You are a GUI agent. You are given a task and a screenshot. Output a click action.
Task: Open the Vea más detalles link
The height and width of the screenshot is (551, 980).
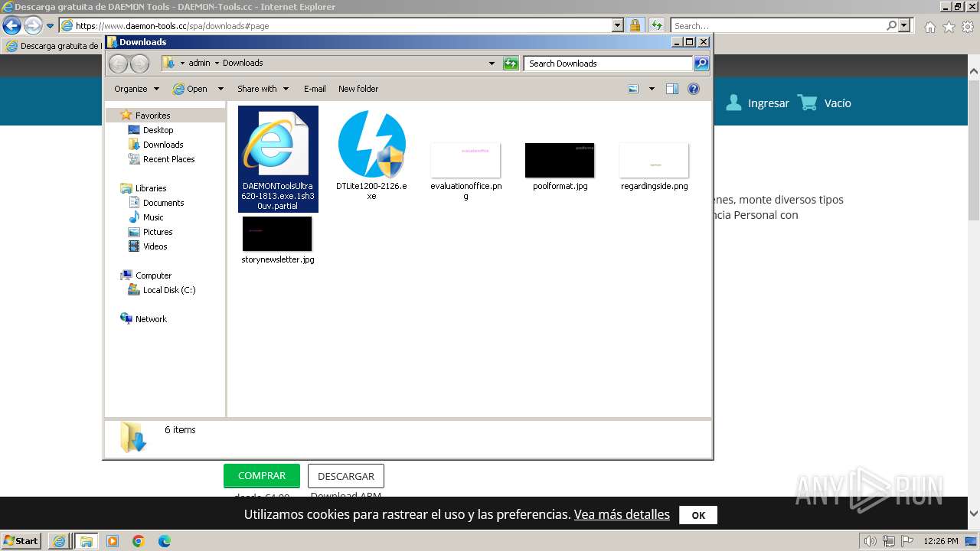coord(622,515)
